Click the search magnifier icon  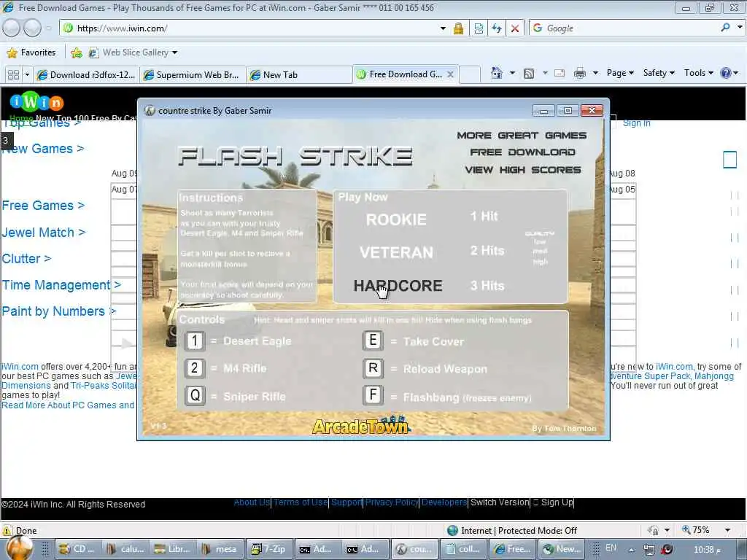[725, 28]
